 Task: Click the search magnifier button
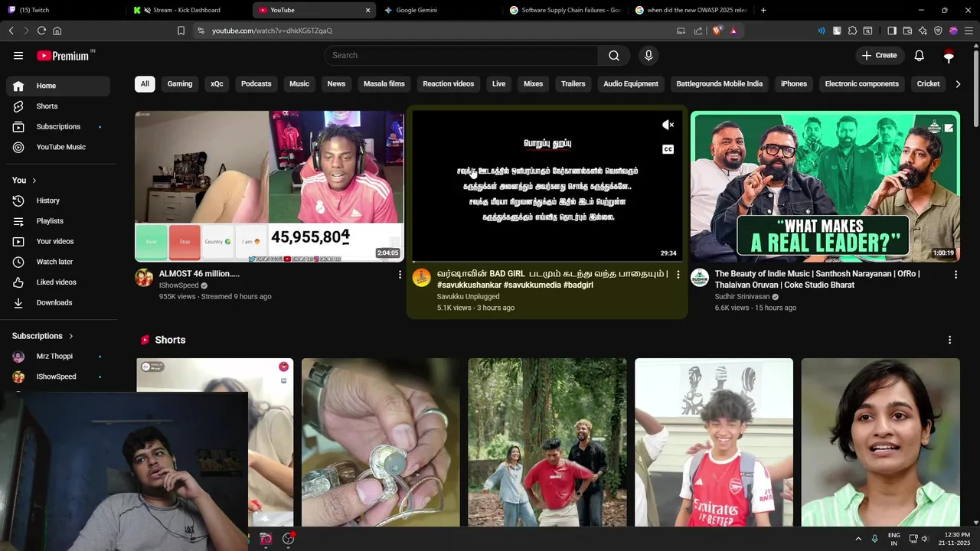[x=614, y=55]
